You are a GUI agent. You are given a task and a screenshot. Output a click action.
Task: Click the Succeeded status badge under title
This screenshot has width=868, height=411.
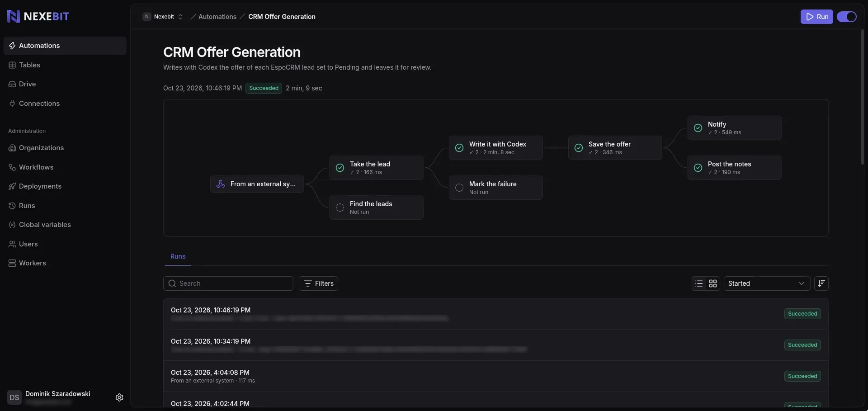point(264,88)
